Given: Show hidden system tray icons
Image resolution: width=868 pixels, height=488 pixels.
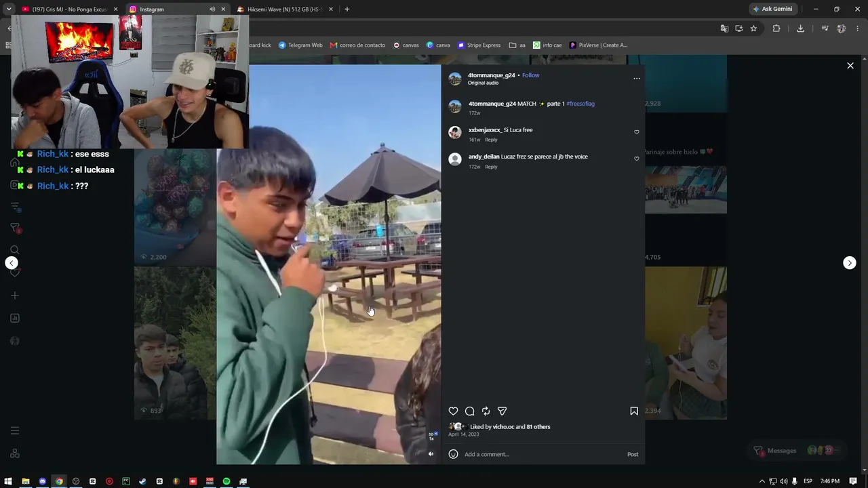Looking at the screenshot, I should click(762, 481).
